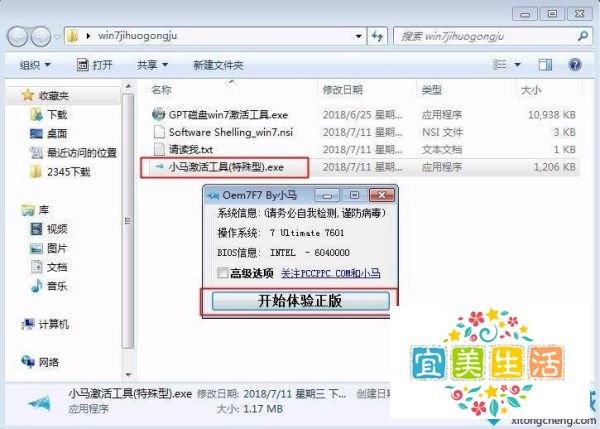This screenshot has width=600, height=429.
Task: Click 新建文件夹 in the toolbar
Action: tap(218, 65)
